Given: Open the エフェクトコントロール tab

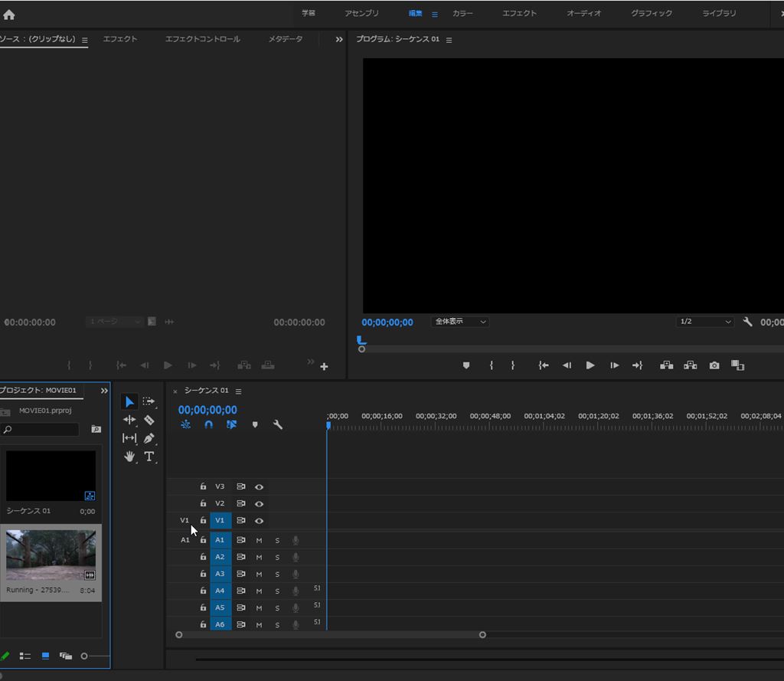Looking at the screenshot, I should tap(202, 39).
